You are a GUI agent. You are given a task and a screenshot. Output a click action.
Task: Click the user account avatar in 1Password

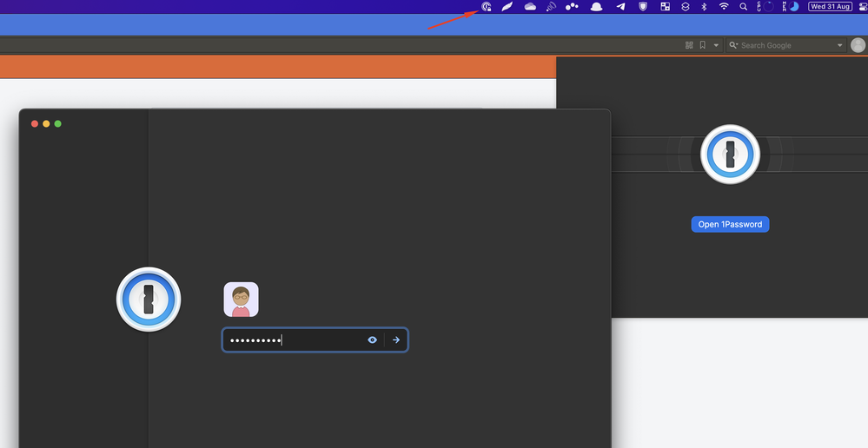click(241, 300)
